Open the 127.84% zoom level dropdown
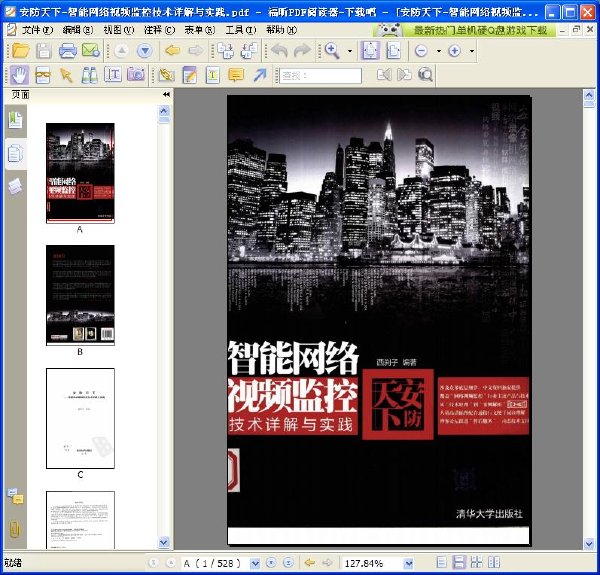600x575 pixels. 409,563
